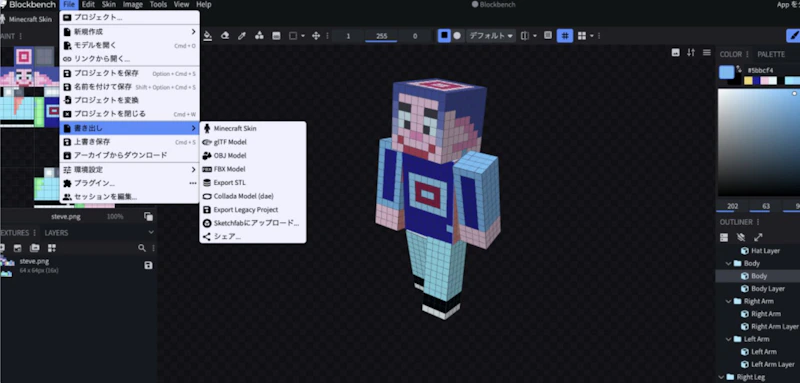The height and width of the screenshot is (383, 800).
Task: Toggle square brush shape
Action: (444, 36)
